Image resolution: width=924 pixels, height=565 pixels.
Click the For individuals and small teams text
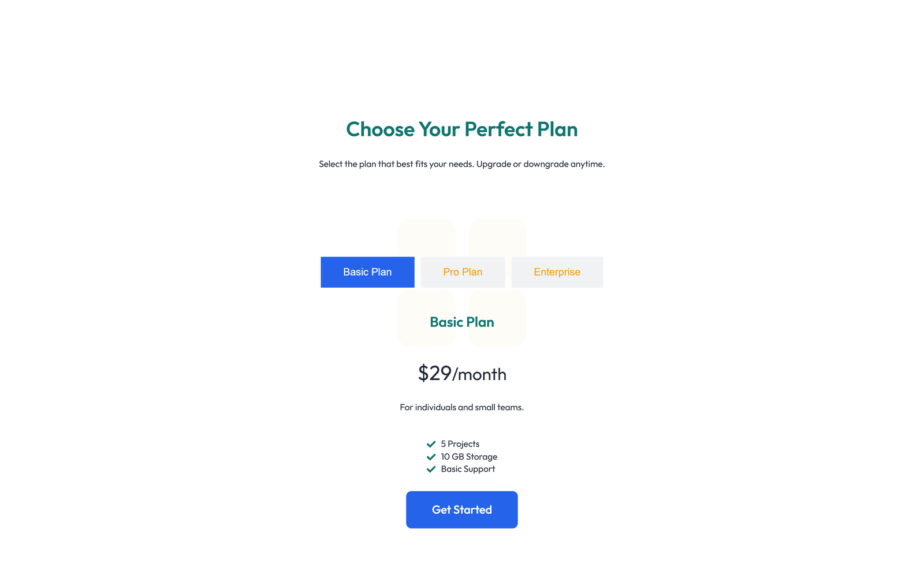(461, 407)
